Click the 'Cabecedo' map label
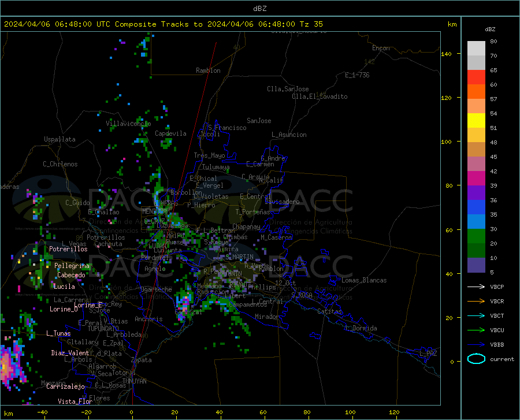Screen dimensions: 520x420 71,275
